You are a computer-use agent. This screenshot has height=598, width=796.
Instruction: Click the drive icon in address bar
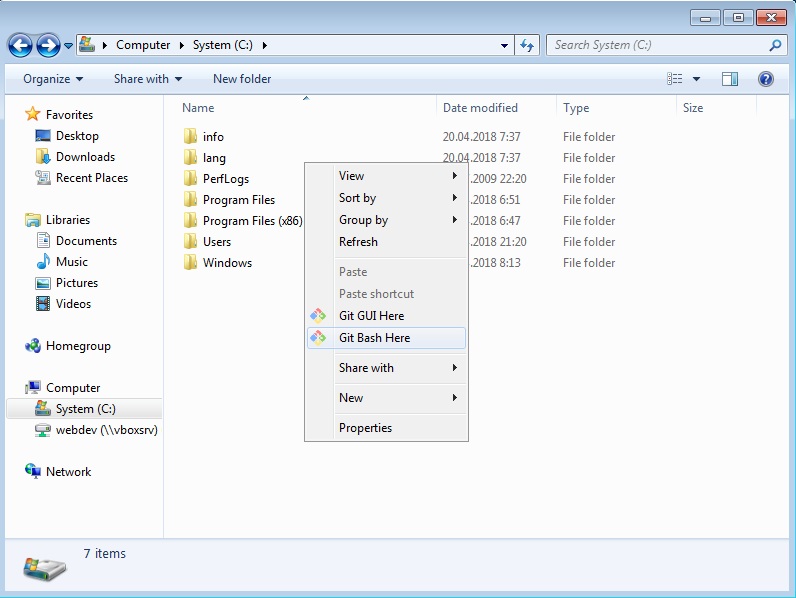tap(87, 44)
